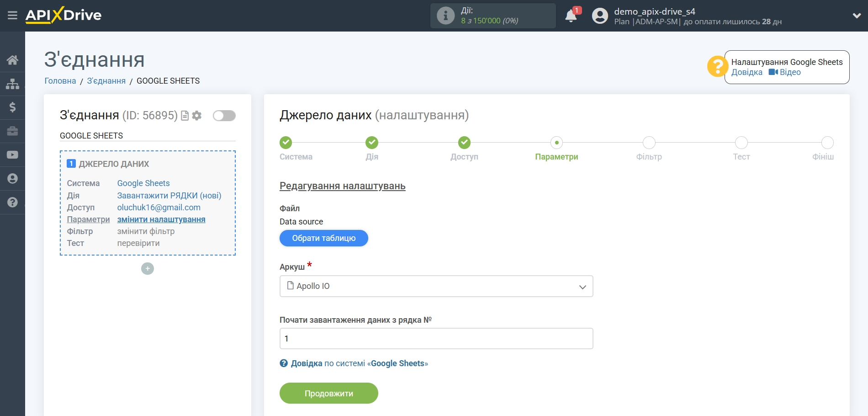Open connection settings via the gear icon
The height and width of the screenshot is (416, 868).
pyautogui.click(x=196, y=116)
